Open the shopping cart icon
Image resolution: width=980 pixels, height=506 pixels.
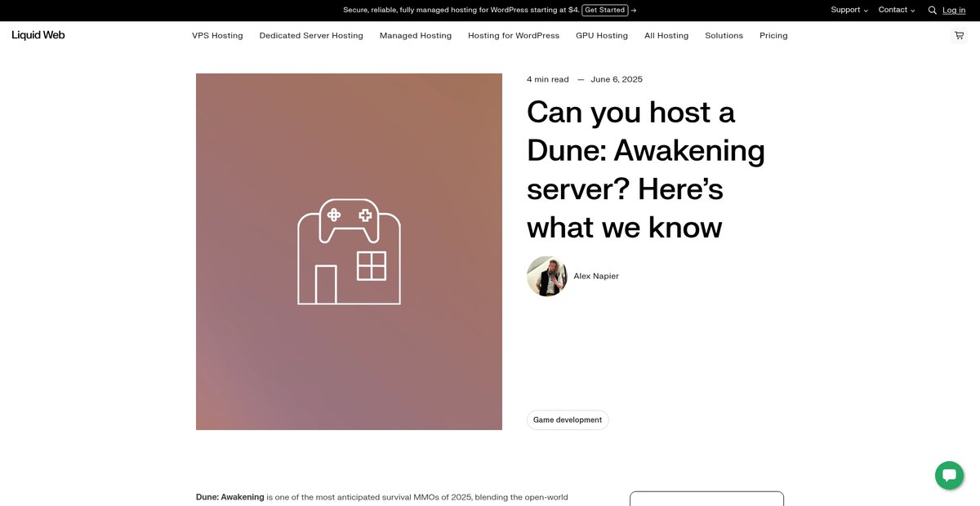coord(959,35)
